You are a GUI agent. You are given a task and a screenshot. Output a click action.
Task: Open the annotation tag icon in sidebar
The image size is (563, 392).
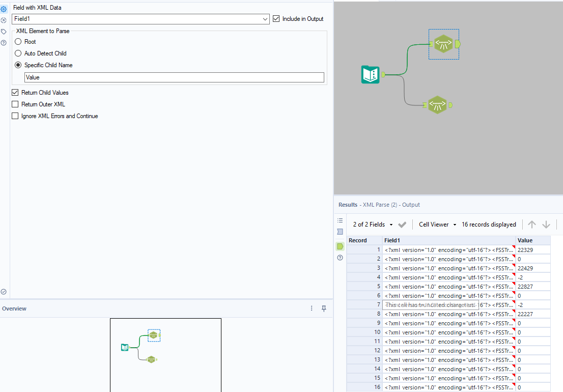click(x=4, y=32)
